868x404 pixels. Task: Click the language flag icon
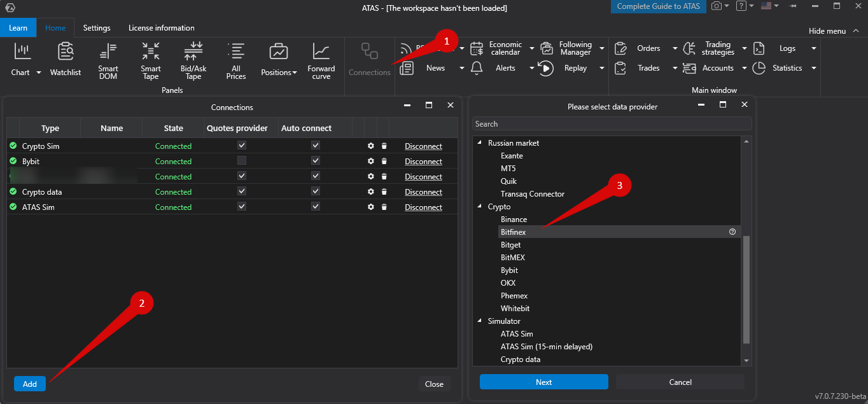pos(766,6)
